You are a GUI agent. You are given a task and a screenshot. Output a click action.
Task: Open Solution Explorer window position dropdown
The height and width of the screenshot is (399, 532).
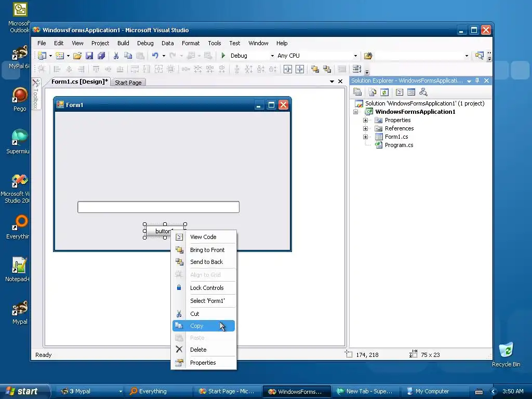point(469,81)
